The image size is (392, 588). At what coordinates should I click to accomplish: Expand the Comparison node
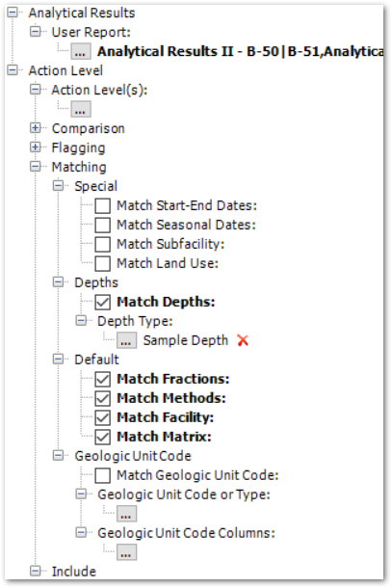pyautogui.click(x=36, y=128)
